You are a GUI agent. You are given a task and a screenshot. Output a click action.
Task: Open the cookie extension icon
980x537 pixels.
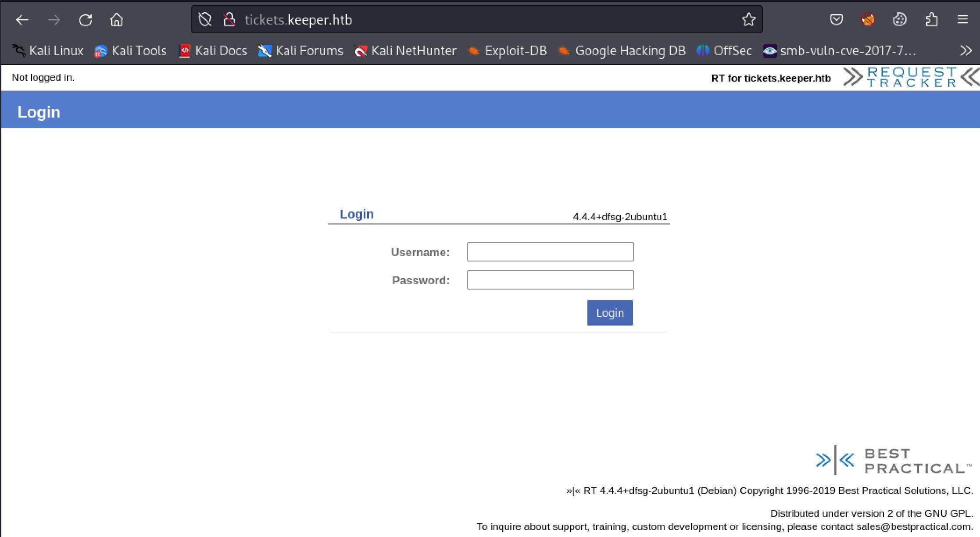pyautogui.click(x=899, y=20)
